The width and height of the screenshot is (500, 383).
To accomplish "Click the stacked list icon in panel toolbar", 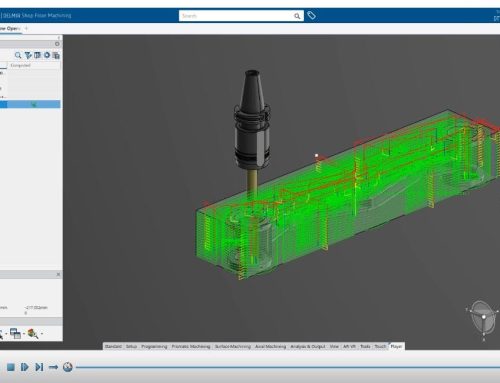I will click(56, 56).
